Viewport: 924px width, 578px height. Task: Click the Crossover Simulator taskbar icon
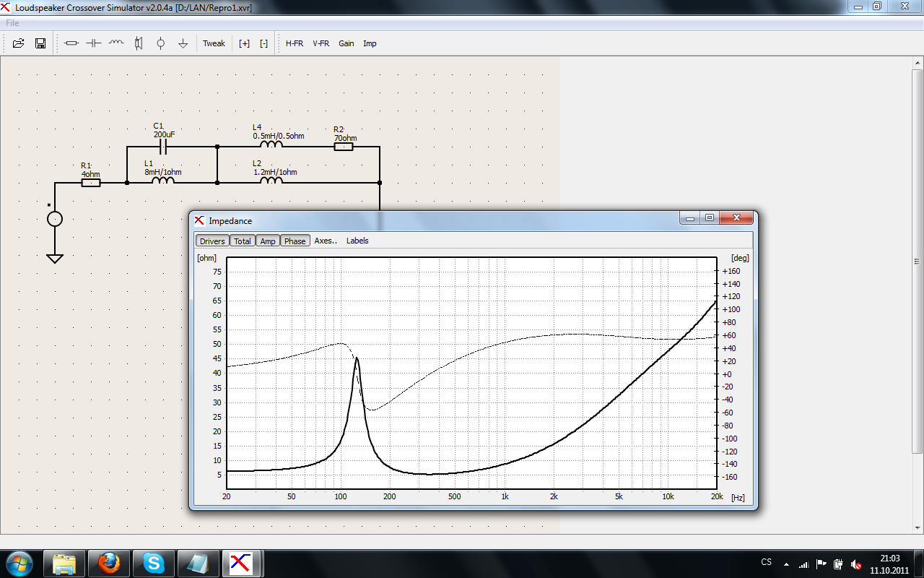point(242,563)
